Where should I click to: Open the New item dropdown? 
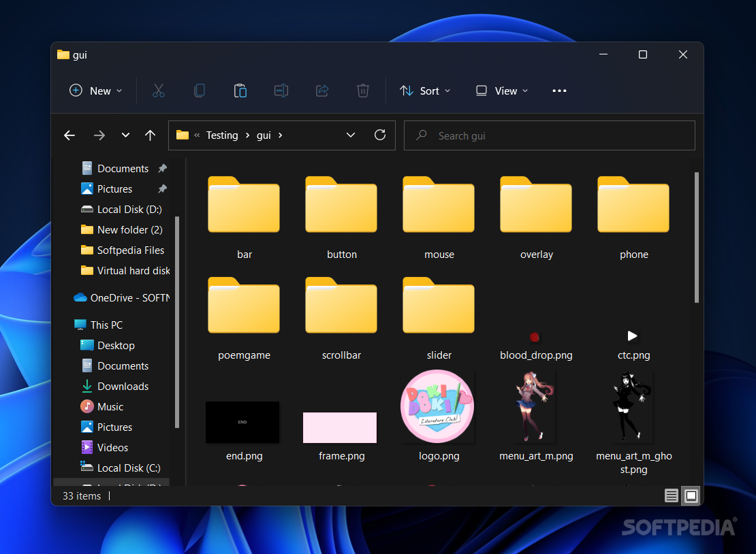(x=96, y=91)
